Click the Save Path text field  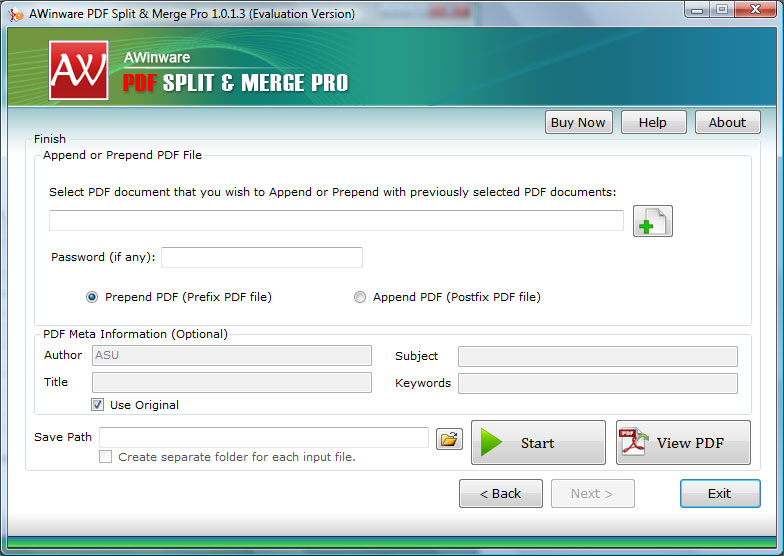pos(264,438)
